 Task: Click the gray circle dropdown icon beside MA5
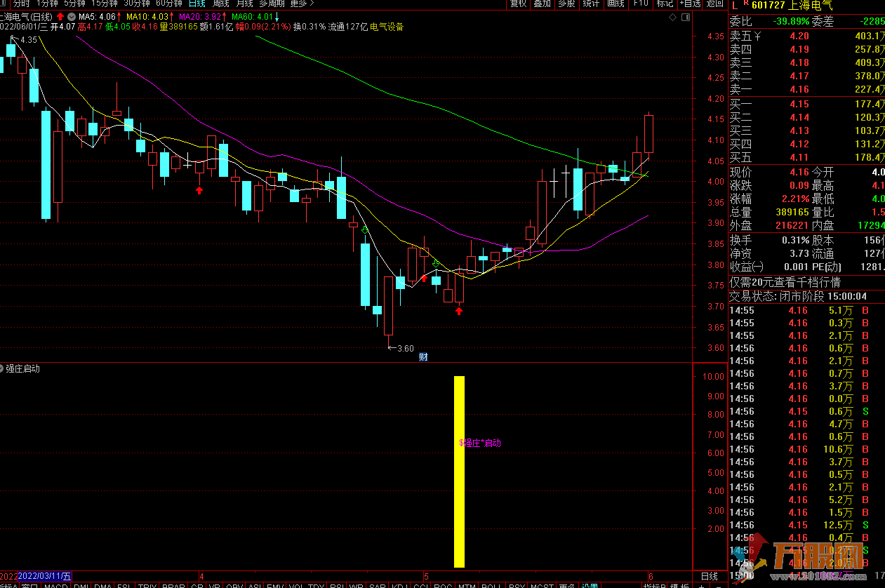click(x=70, y=16)
